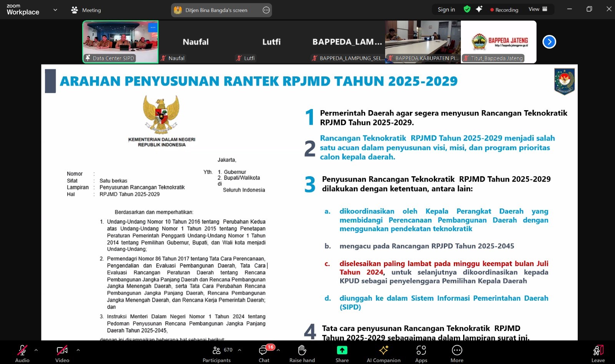Click the chat unread badge showing 16

click(x=271, y=347)
